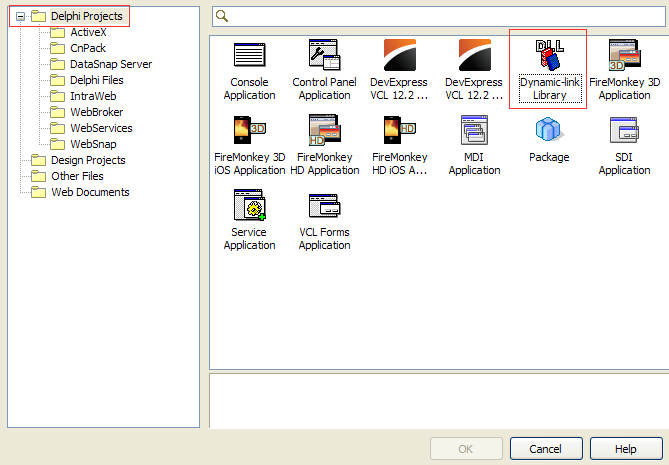This screenshot has width=669, height=465.
Task: Click the Help button
Action: [626, 449]
